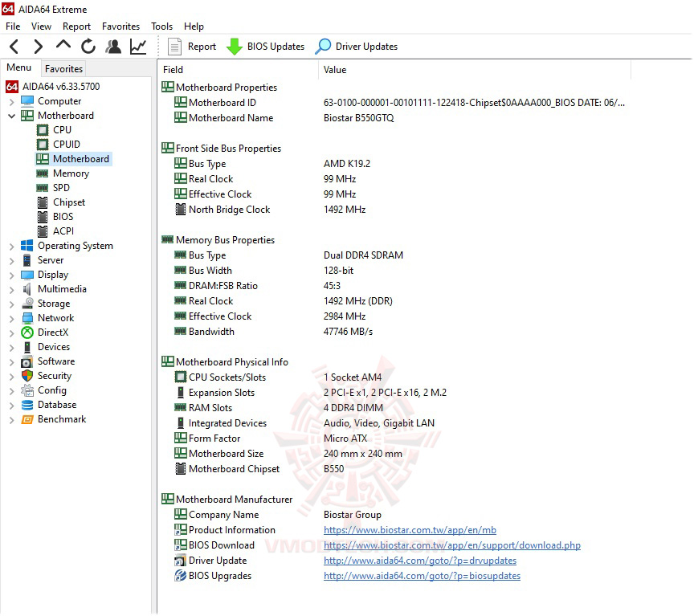Image resolution: width=694 pixels, height=616 pixels.
Task: Expand the Display tree node
Action: coord(12,275)
